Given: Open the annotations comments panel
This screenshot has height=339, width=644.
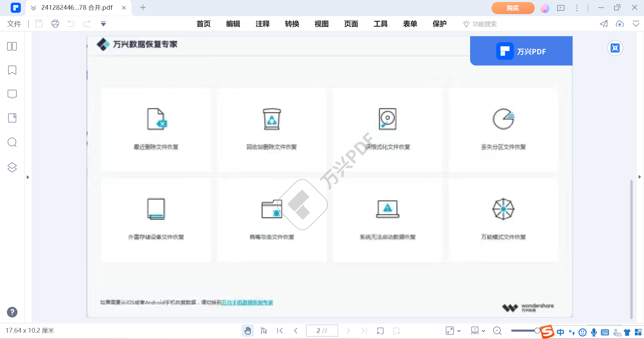Looking at the screenshot, I should coord(12,94).
